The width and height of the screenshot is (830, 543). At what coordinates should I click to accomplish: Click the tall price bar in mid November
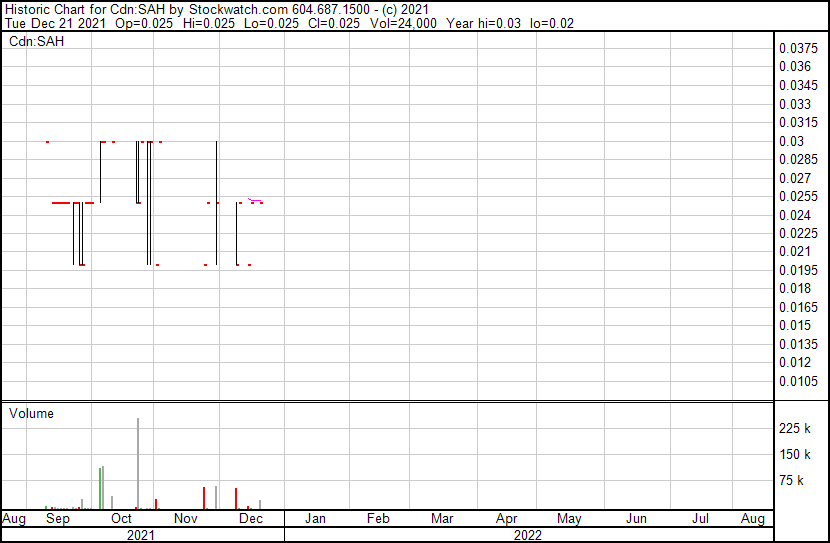point(216,203)
